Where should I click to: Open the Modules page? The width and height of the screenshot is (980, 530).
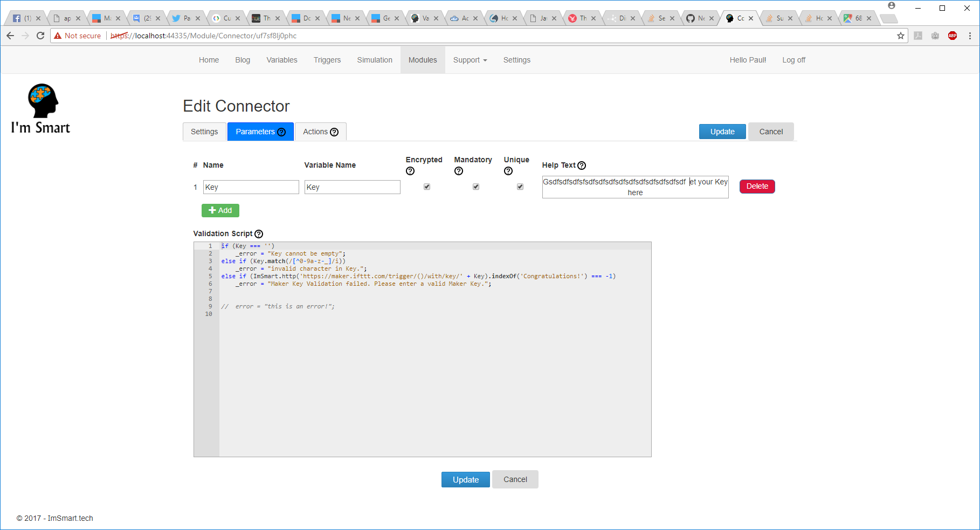click(423, 60)
